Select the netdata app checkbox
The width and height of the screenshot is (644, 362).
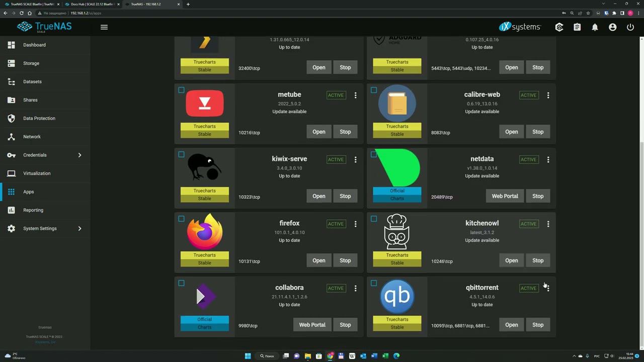(374, 154)
